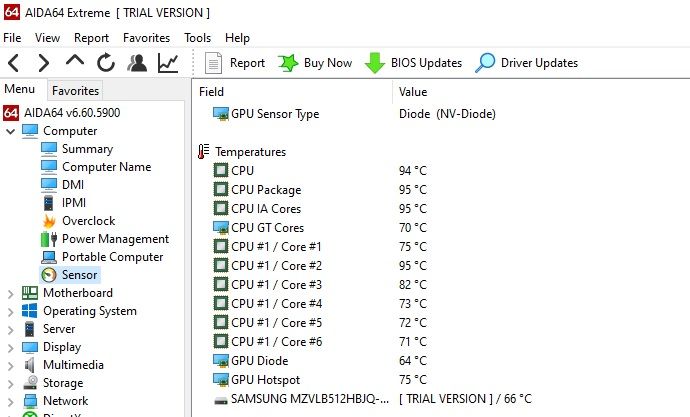Select DMI in the tree
690x417 pixels.
73,185
